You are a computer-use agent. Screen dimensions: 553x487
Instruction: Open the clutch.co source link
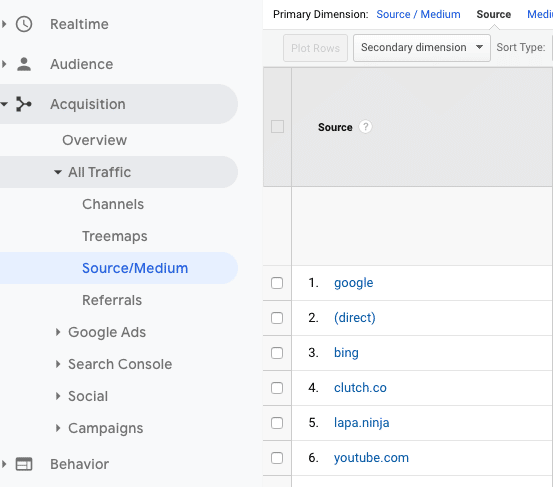360,388
